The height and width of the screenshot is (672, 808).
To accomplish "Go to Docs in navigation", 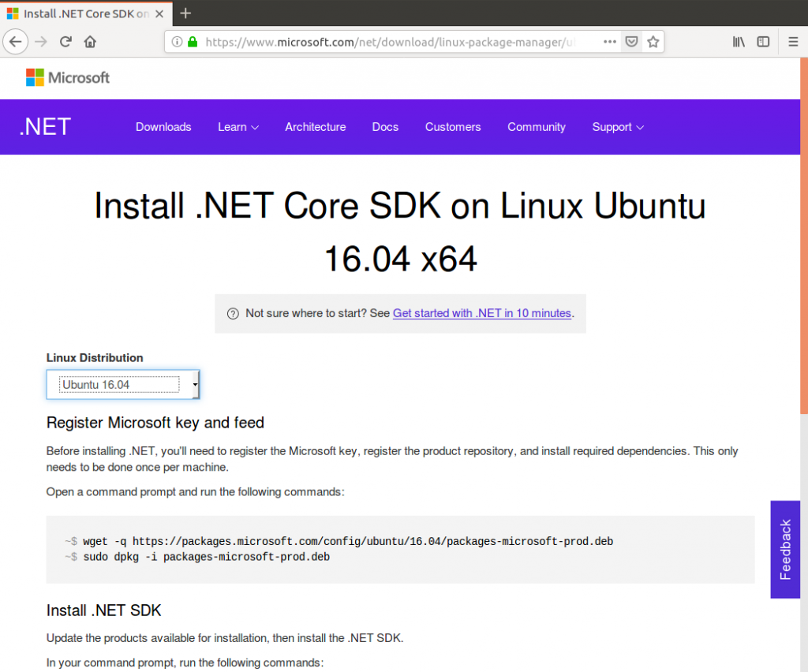I will (x=385, y=127).
